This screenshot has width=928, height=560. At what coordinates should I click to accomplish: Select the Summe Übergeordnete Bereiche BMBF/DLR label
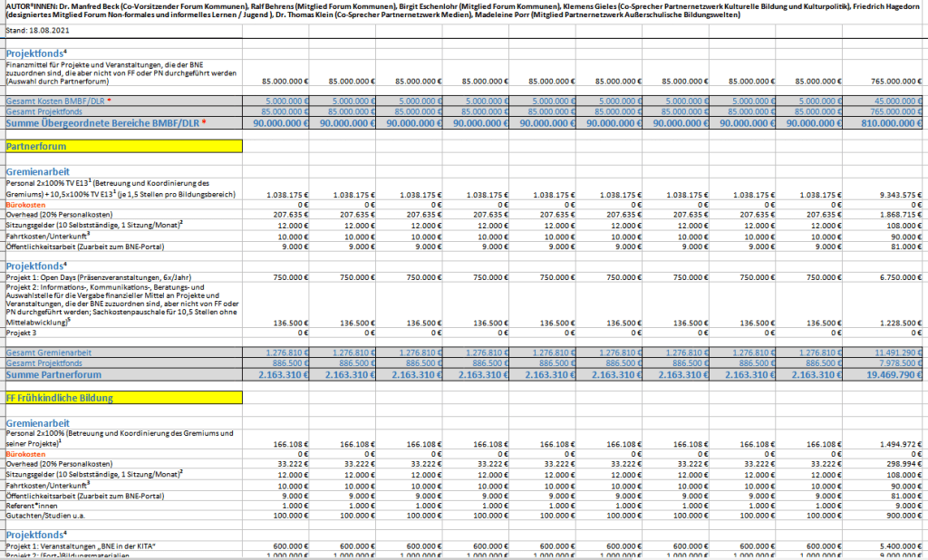(x=106, y=122)
